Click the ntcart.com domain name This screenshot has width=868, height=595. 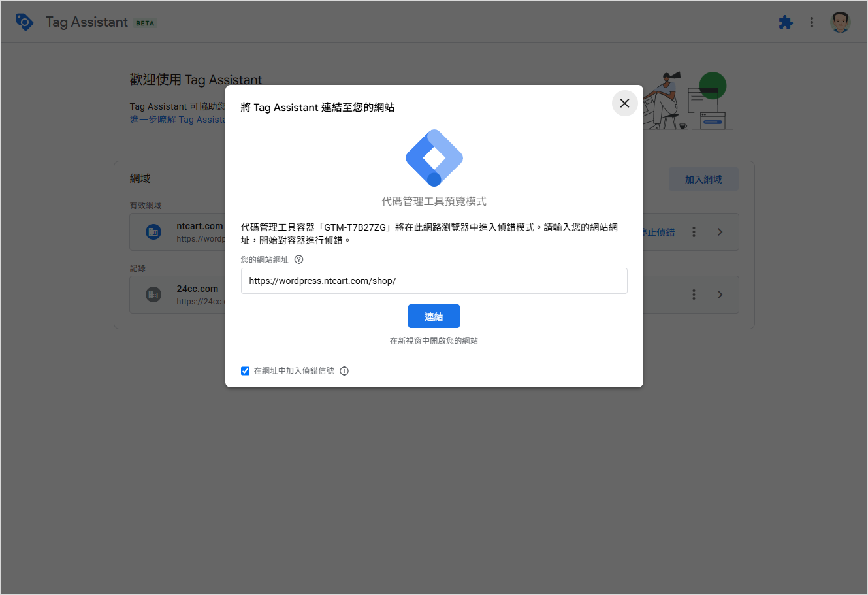[x=200, y=226]
